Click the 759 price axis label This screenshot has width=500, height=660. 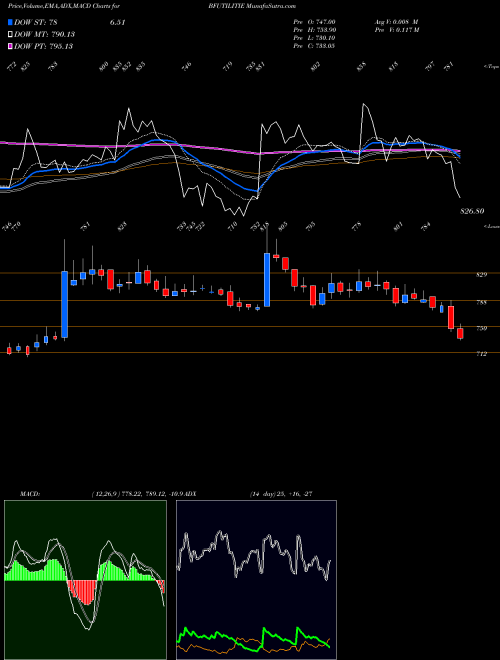tap(482, 328)
